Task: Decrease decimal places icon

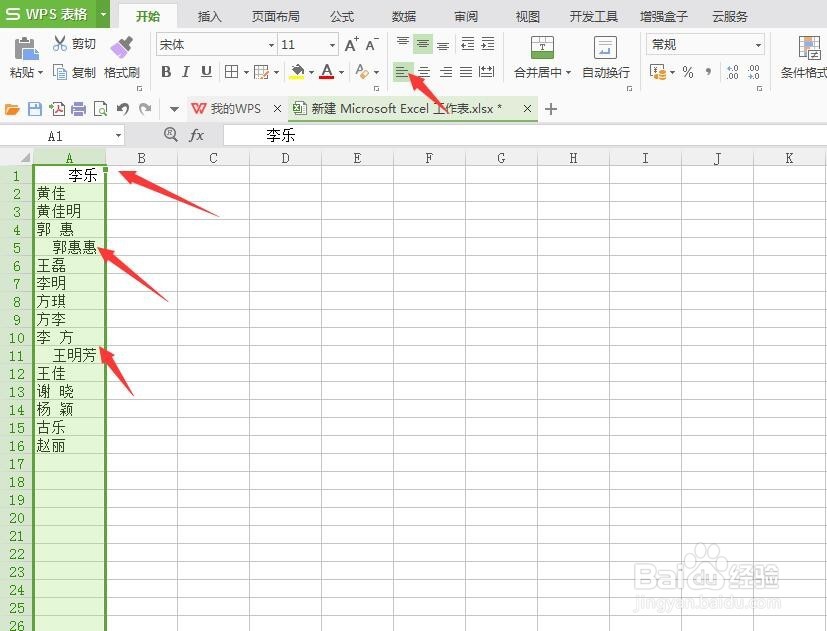Action: tap(754, 72)
